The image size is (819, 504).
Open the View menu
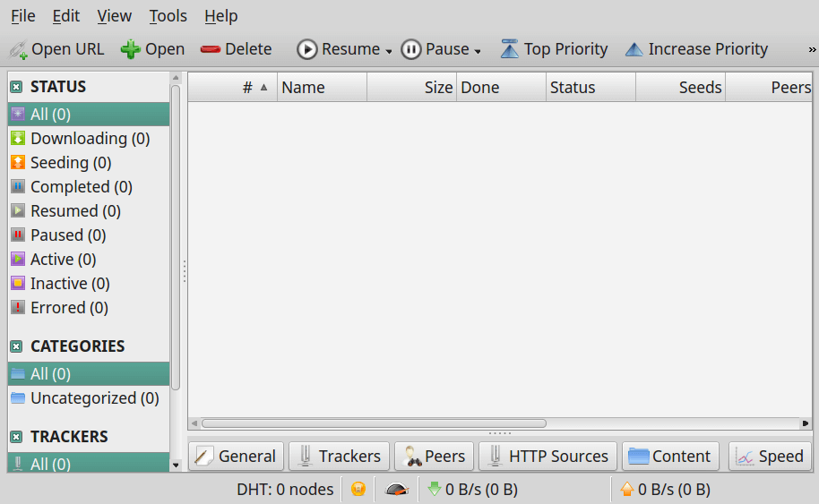[x=114, y=16]
